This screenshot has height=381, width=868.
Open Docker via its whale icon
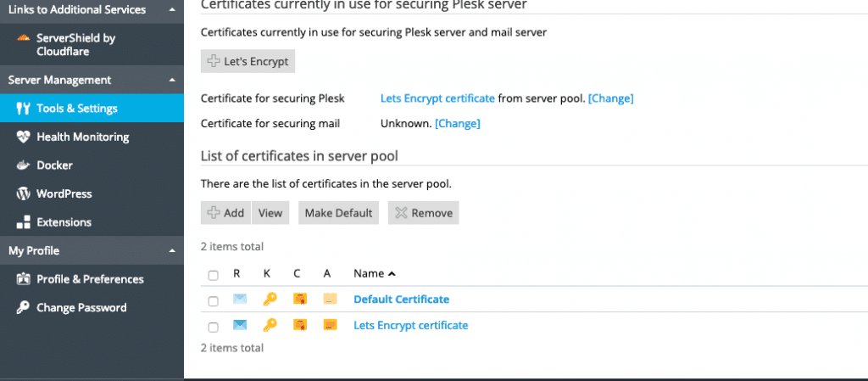point(23,165)
